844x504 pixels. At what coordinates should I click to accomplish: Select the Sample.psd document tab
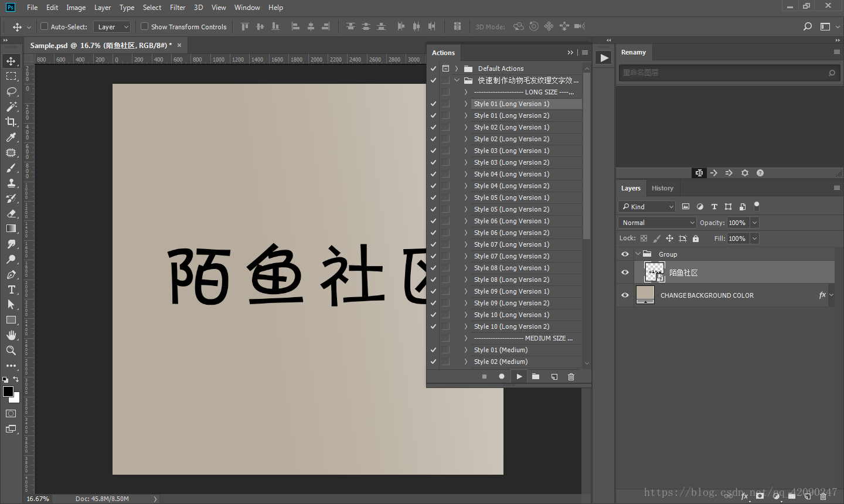pos(101,45)
